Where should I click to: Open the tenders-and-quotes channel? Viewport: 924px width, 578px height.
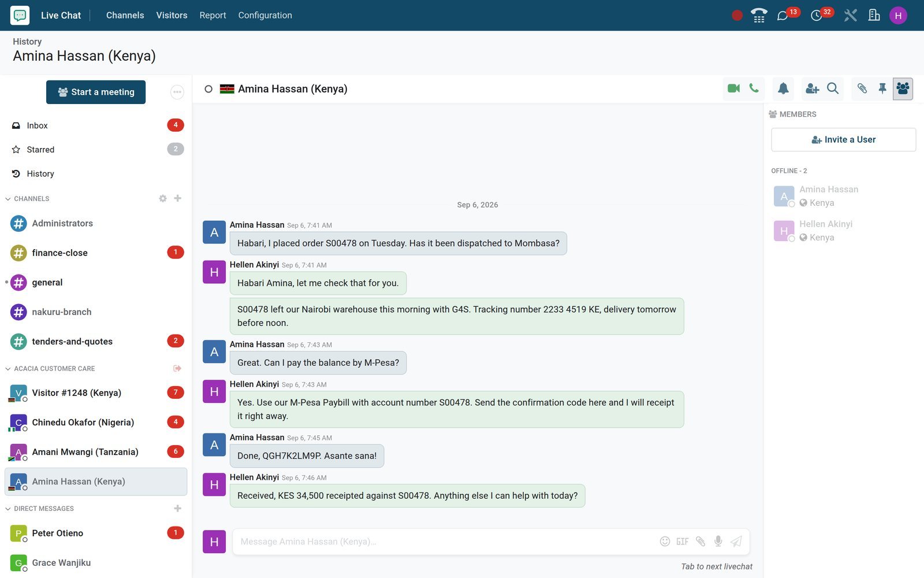coord(96,341)
